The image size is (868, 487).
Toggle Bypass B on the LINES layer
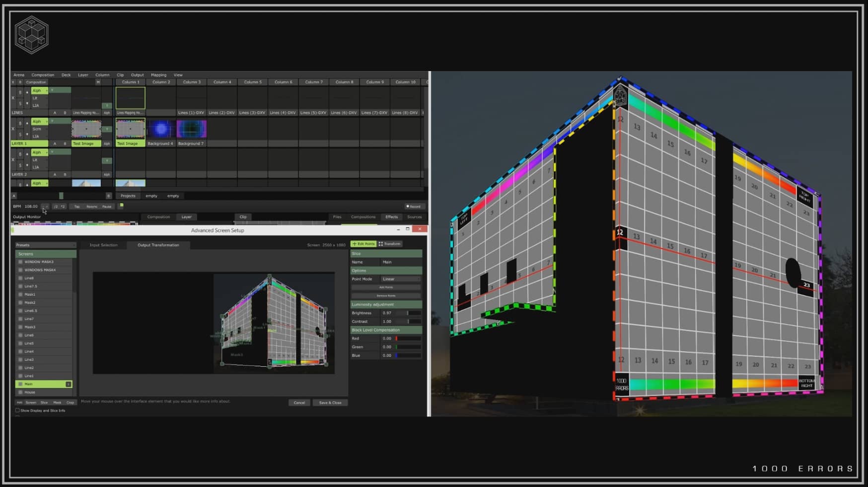point(20,92)
